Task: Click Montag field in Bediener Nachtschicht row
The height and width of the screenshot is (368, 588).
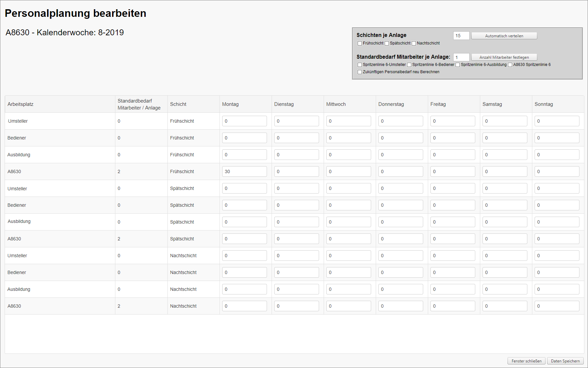Action: [x=244, y=272]
